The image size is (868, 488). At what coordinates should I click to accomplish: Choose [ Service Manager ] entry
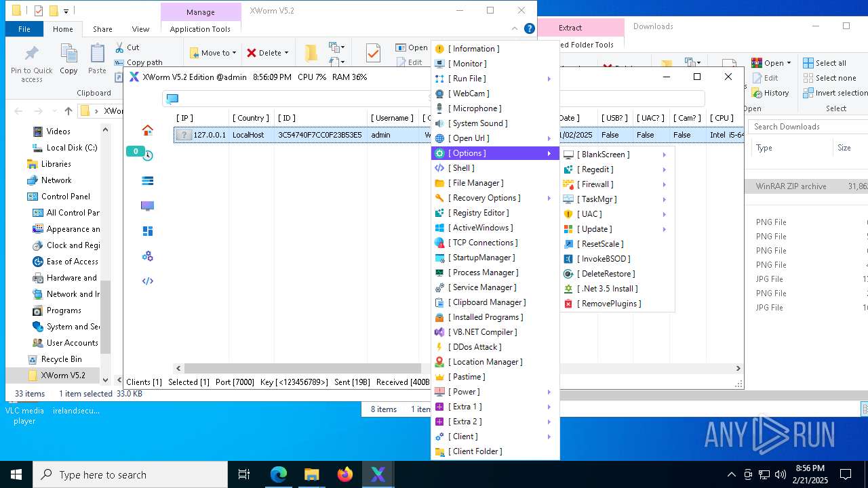(495, 287)
